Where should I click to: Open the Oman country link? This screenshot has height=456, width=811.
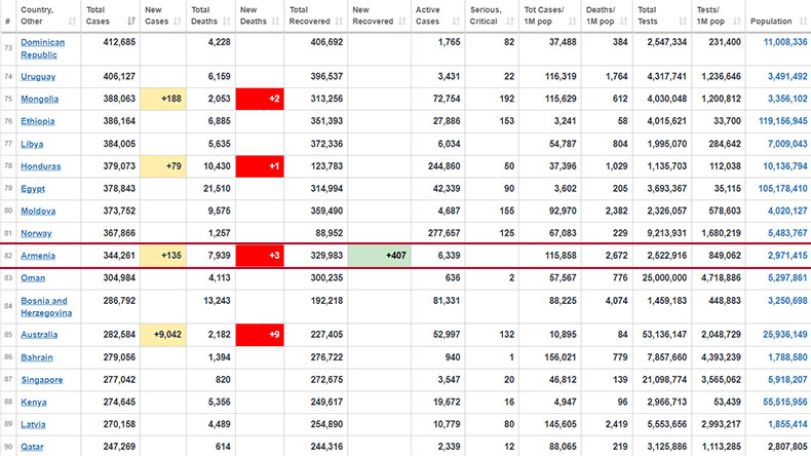(33, 278)
